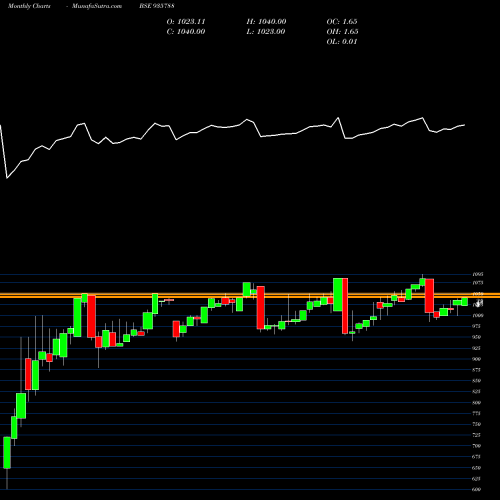Click the 'OC: 1.65' reading

[342, 22]
